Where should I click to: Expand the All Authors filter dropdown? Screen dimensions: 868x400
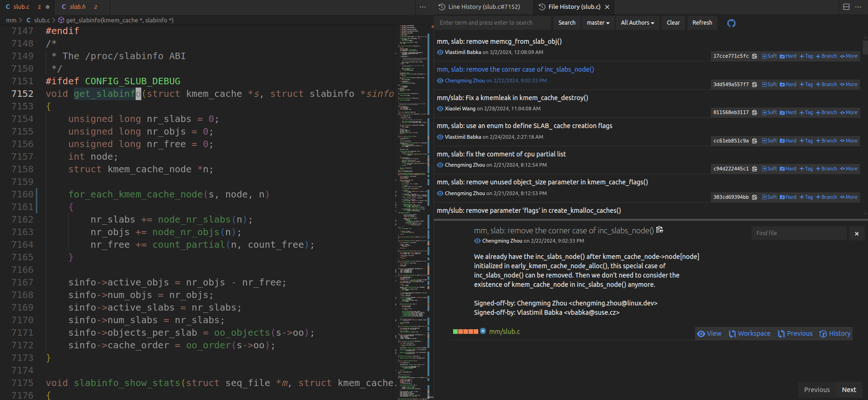(637, 23)
